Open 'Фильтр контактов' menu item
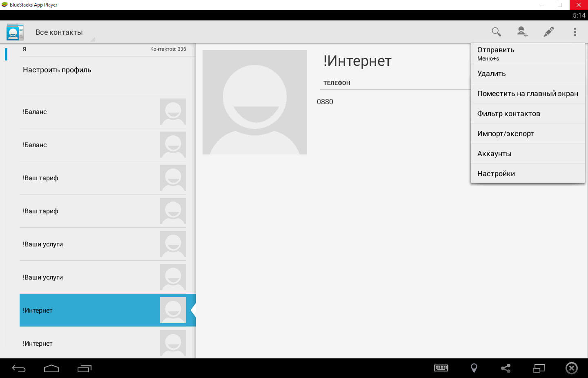The width and height of the screenshot is (588, 378). [528, 114]
